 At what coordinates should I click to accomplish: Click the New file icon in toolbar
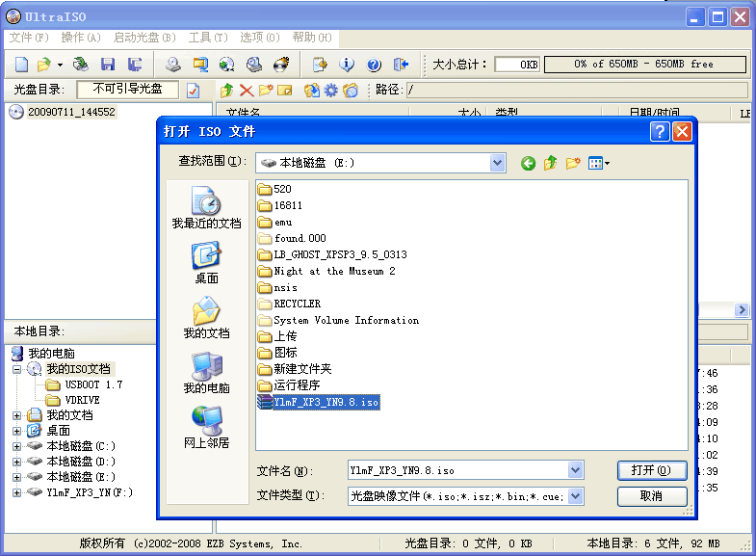[21, 65]
